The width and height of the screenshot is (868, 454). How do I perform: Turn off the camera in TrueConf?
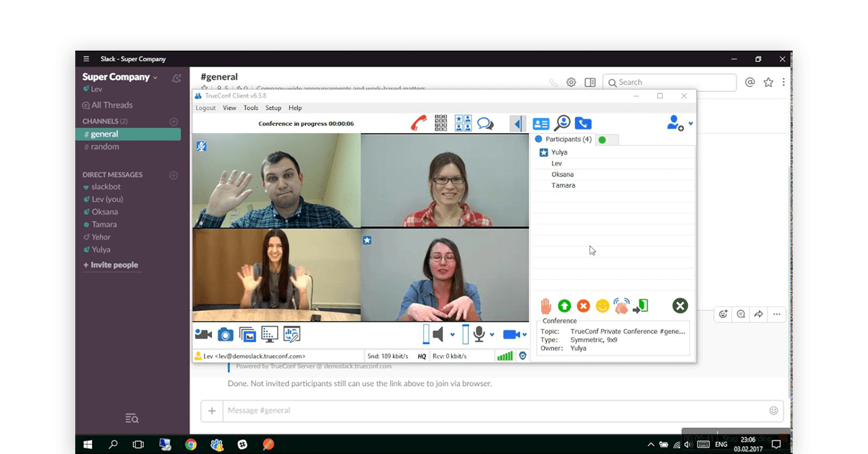(512, 334)
